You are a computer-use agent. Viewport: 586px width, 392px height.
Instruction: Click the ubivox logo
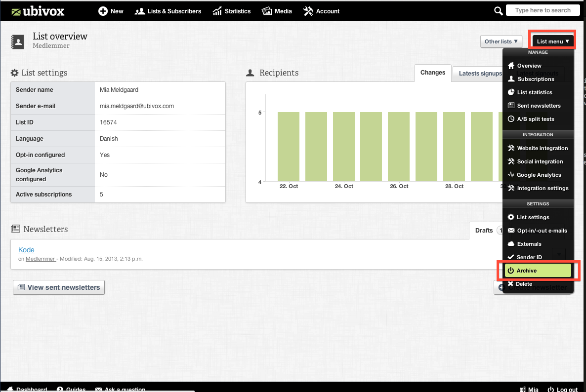click(38, 11)
